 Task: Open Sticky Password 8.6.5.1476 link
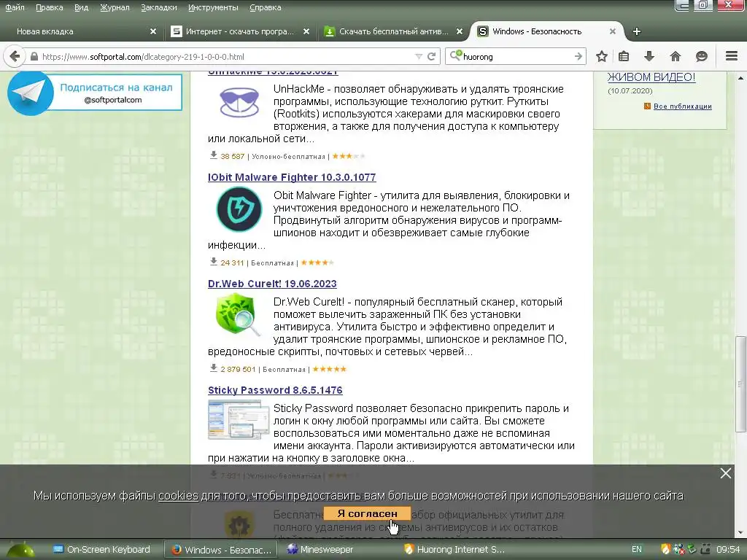(x=275, y=390)
